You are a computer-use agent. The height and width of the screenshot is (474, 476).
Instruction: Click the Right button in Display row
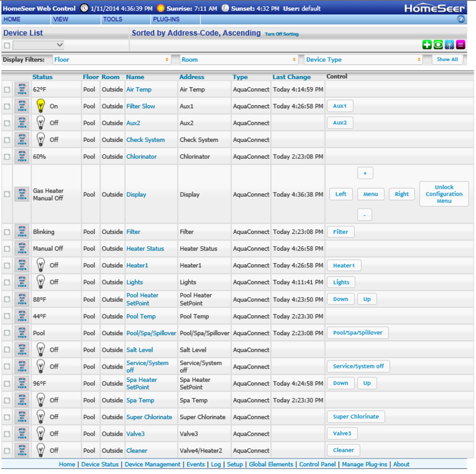tap(401, 194)
